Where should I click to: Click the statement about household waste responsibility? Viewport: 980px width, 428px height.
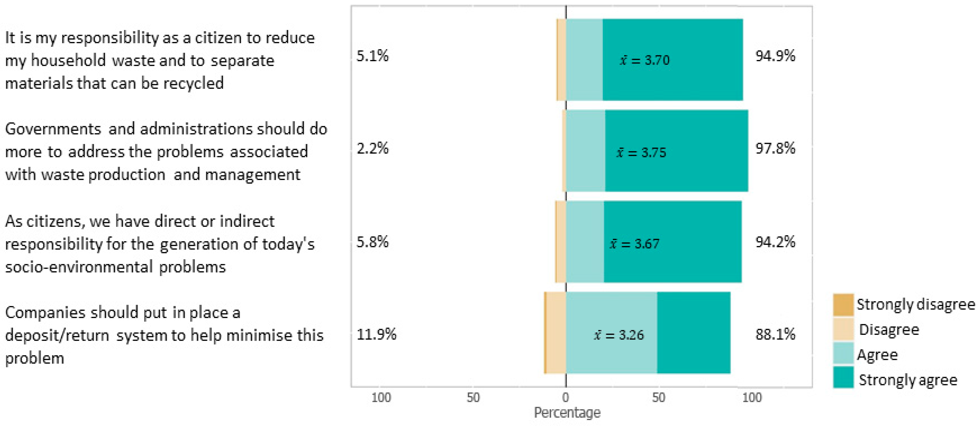pyautogui.click(x=160, y=60)
